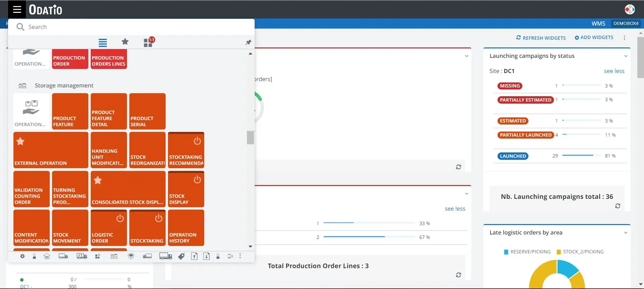
Task: Switch to the favorites star tab
Action: (125, 42)
